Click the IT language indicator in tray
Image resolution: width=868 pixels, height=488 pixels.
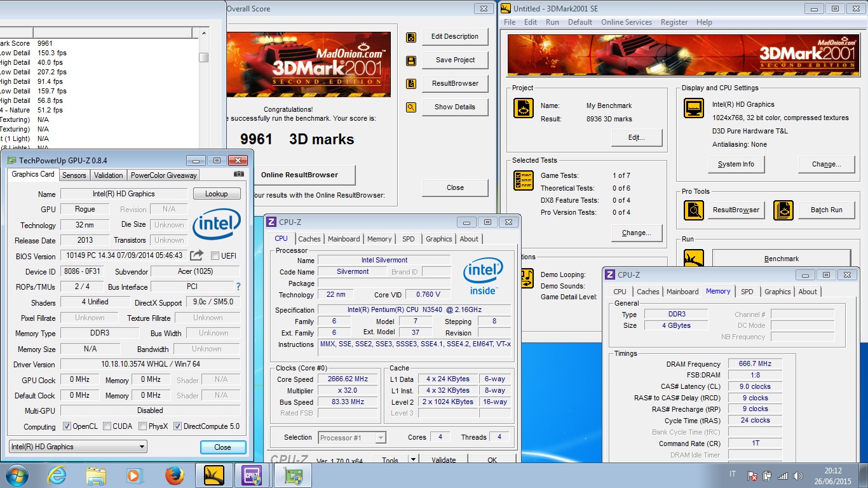point(733,475)
